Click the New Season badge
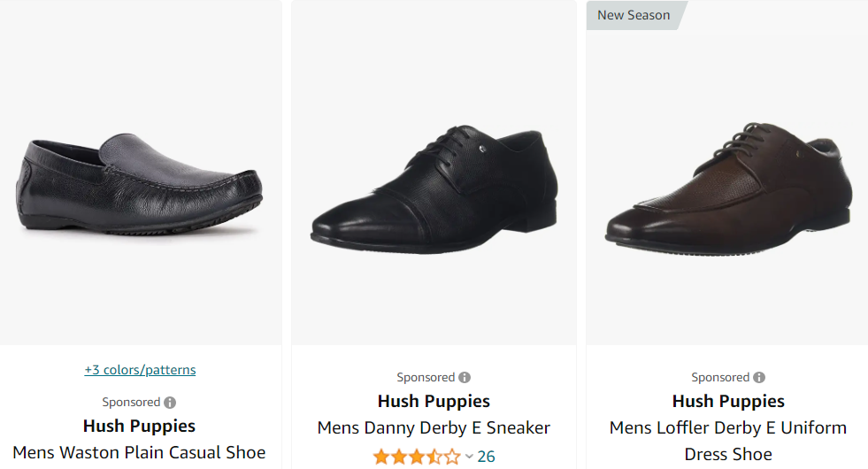Screen dimensions: 868x469 pyautogui.click(x=634, y=15)
